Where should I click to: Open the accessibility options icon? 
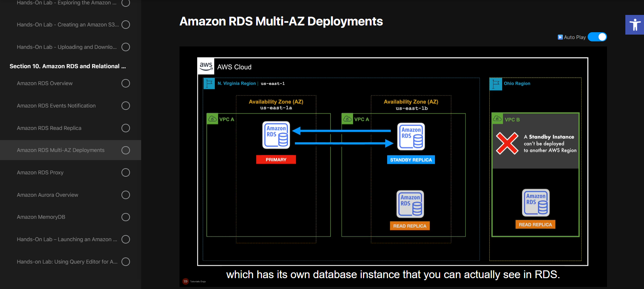[x=634, y=25]
